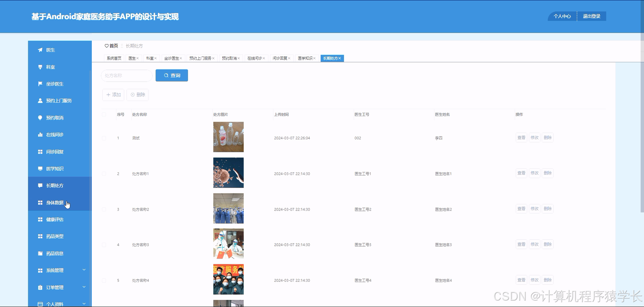Click 删除 for the 测试 row
This screenshot has width=644, height=307.
click(548, 138)
